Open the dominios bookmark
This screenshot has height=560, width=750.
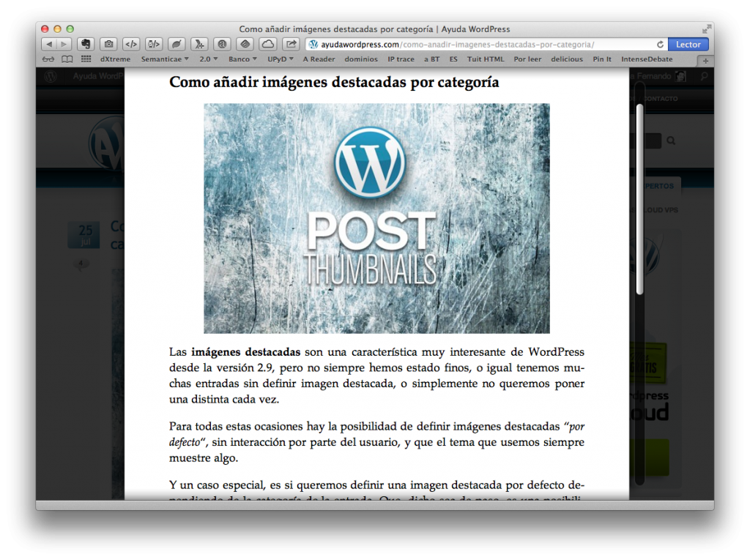[361, 59]
